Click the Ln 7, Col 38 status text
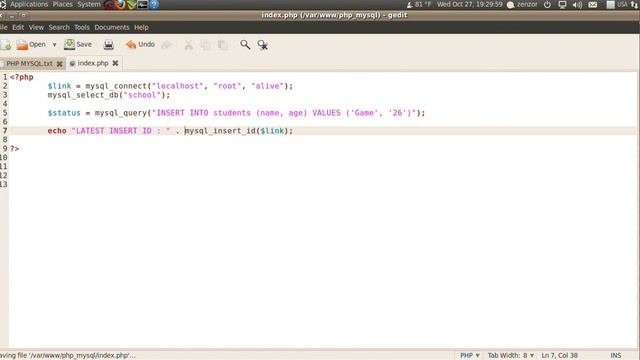640x360 pixels. pyautogui.click(x=560, y=356)
